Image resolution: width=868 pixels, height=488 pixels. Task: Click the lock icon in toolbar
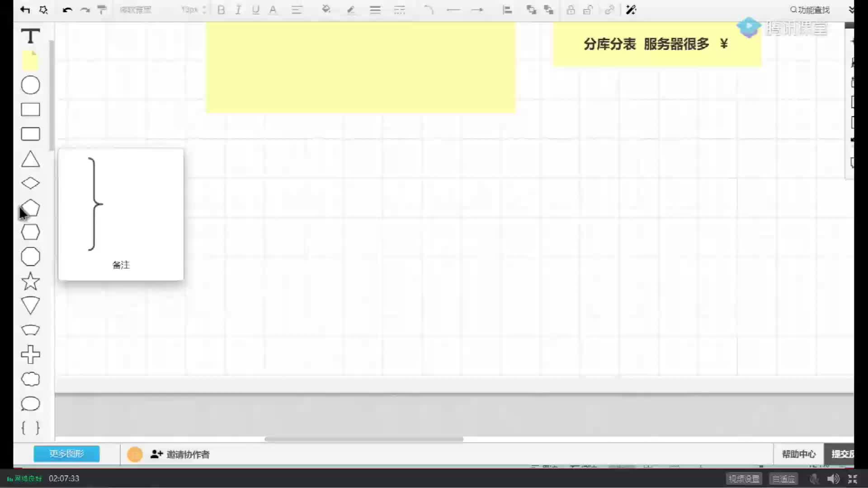click(571, 10)
